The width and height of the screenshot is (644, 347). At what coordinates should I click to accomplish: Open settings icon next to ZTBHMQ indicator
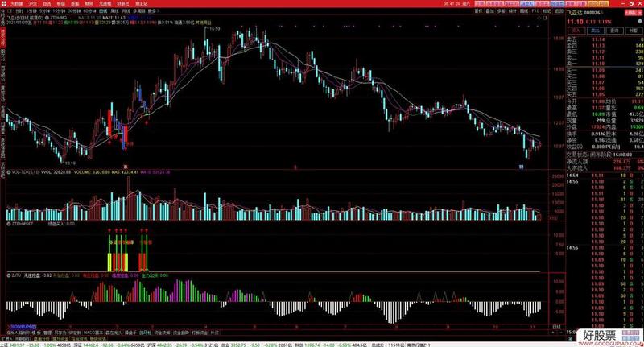click(47, 18)
